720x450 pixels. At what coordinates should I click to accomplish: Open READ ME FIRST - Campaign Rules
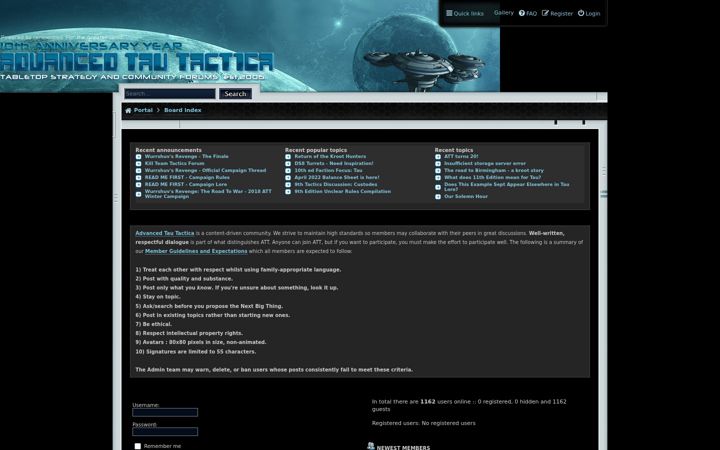[187, 178]
